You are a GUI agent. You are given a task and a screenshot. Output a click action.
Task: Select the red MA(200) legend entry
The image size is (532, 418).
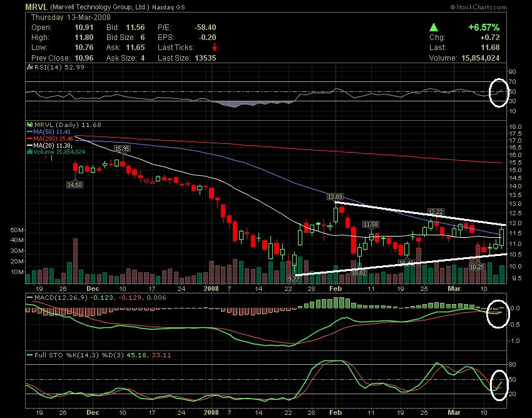pos(50,138)
